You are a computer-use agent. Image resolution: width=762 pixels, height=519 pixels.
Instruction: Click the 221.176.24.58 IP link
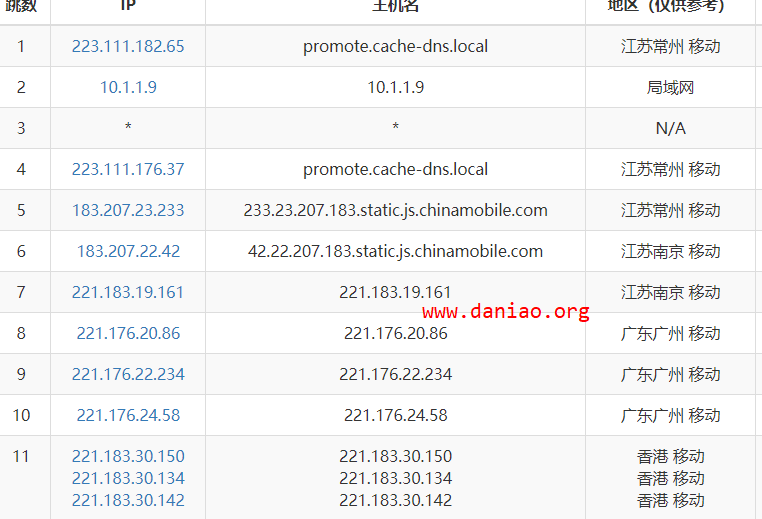(x=128, y=415)
